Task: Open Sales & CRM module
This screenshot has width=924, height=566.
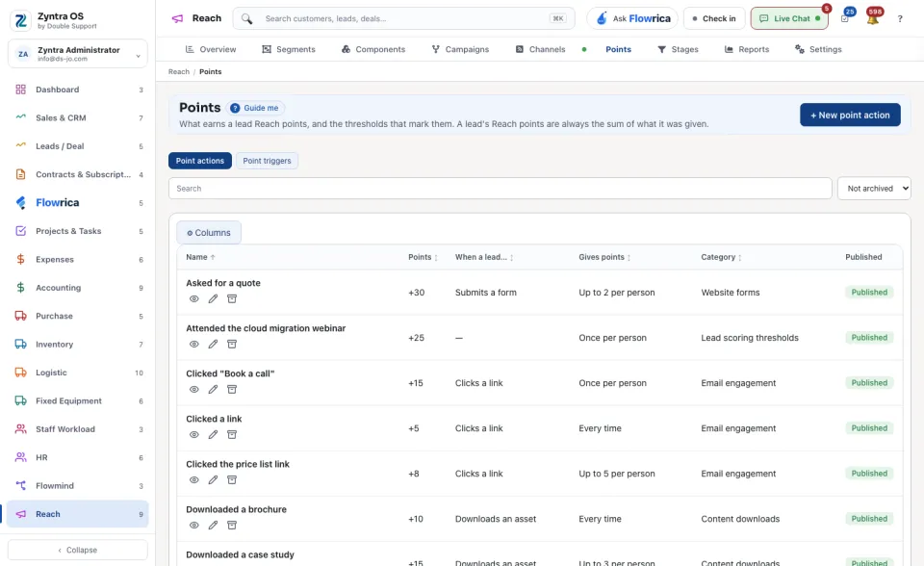Action: point(78,117)
